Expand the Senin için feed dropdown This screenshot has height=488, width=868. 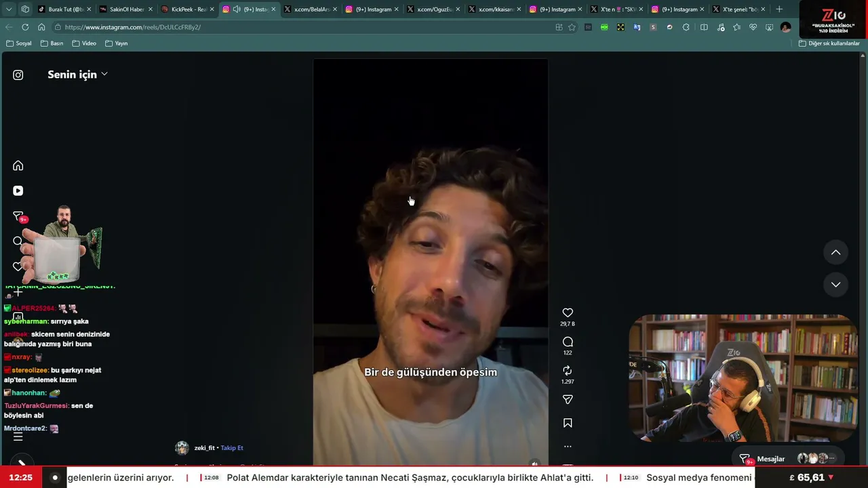coord(77,75)
